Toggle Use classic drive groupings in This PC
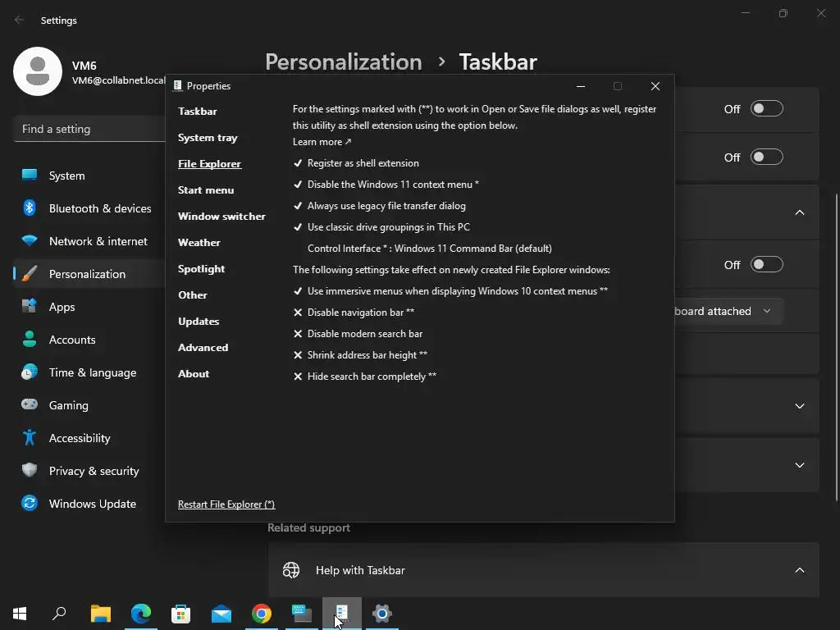This screenshot has width=840, height=630. (x=381, y=227)
